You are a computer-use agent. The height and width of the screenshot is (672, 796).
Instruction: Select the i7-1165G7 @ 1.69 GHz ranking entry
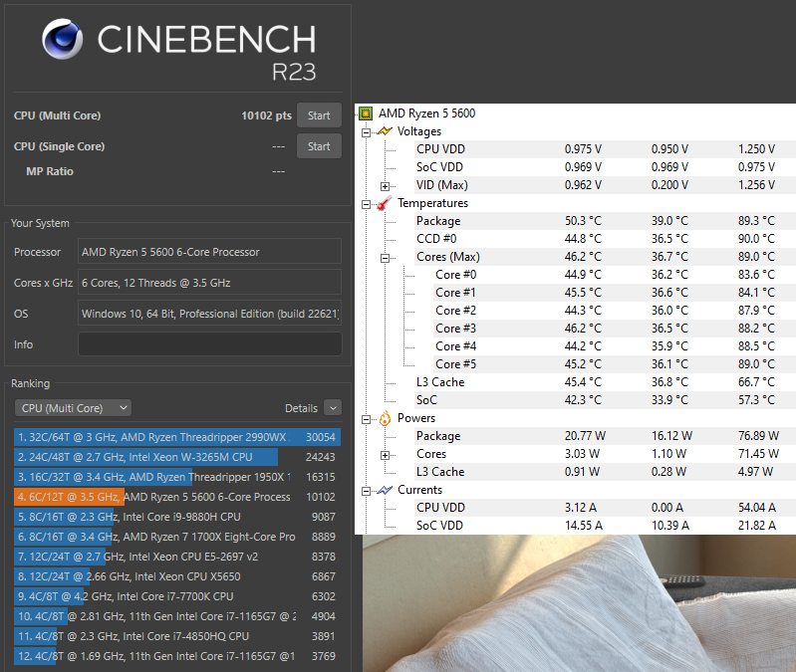(177, 656)
